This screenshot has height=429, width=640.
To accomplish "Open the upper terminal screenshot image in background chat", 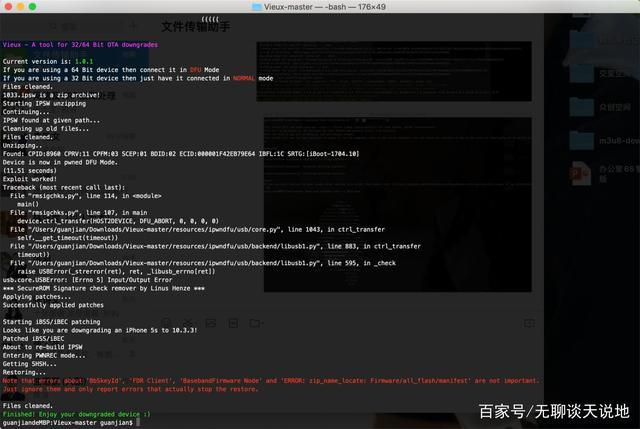I will 394,71.
